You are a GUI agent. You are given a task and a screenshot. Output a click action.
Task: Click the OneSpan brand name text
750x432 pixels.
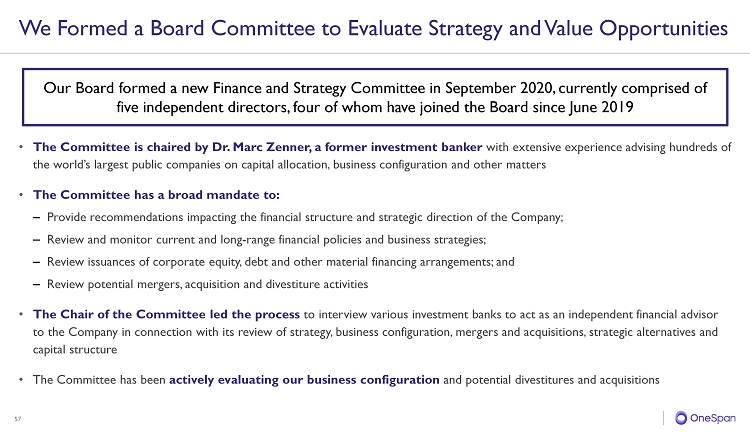coord(713,418)
